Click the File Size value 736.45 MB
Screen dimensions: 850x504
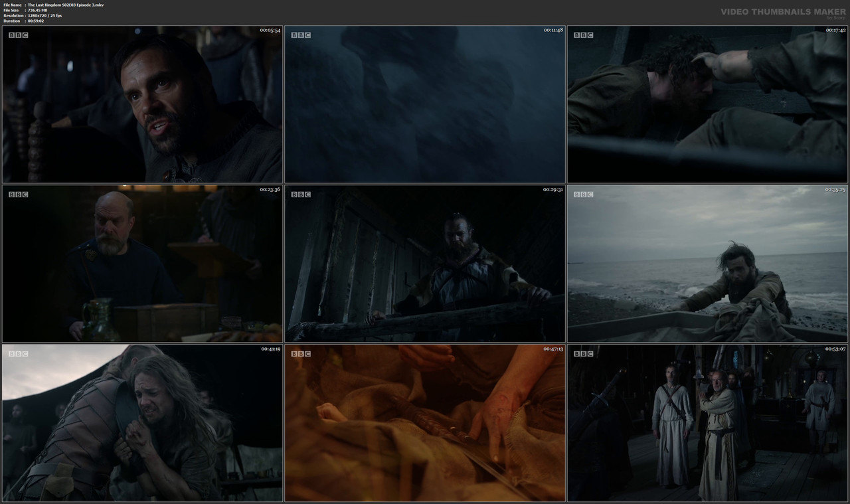(x=37, y=10)
